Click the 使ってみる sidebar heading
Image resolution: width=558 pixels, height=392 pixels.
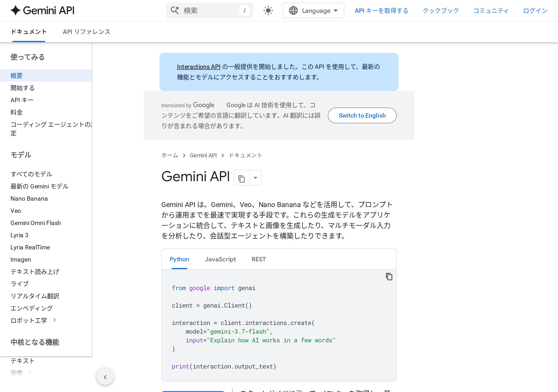(28, 57)
